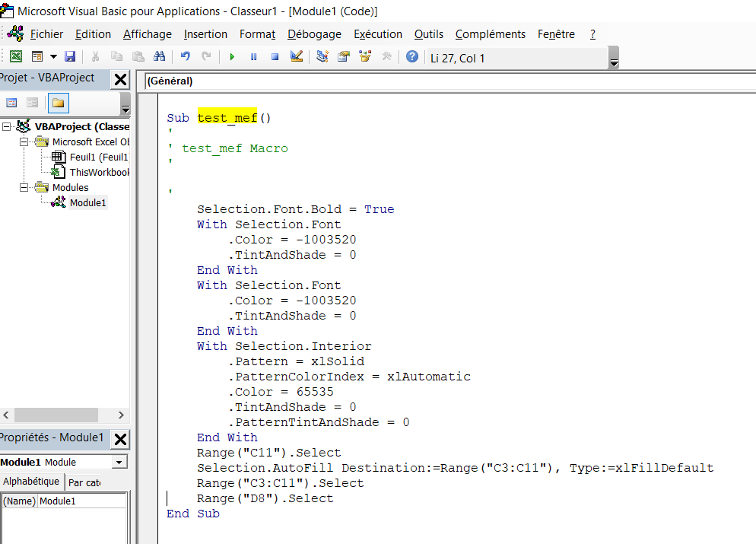This screenshot has height=544, width=756.
Task: Run the macro using the Run Sub icon
Action: coord(232,56)
